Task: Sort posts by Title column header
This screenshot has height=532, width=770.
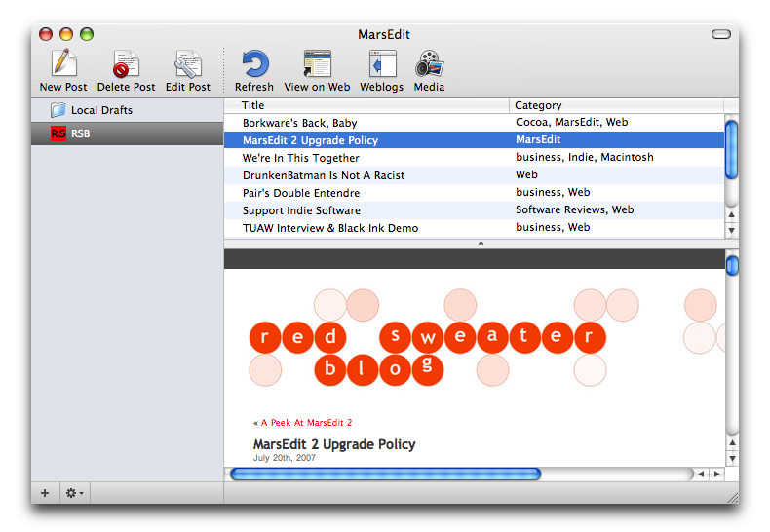Action: (366, 105)
